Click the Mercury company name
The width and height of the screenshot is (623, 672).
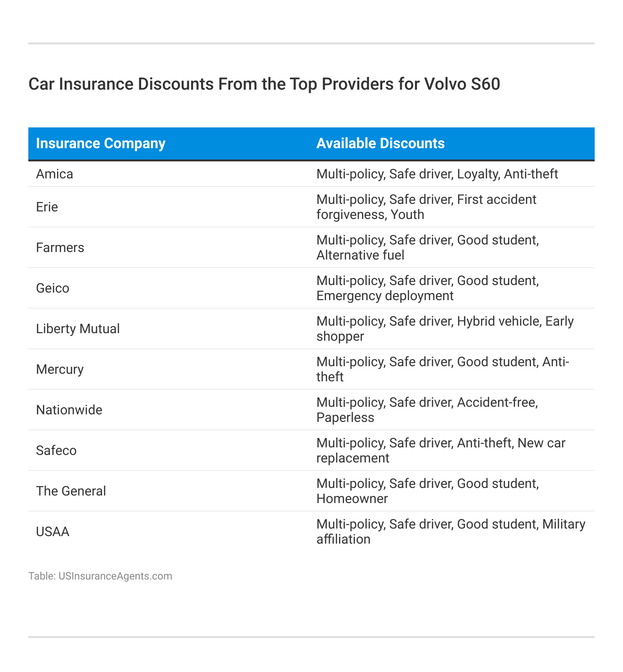[x=60, y=370]
